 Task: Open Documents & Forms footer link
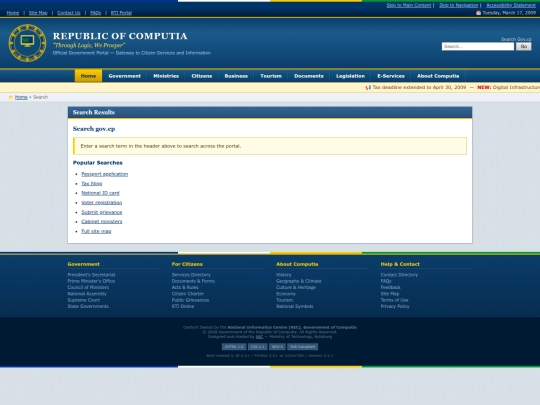(193, 281)
